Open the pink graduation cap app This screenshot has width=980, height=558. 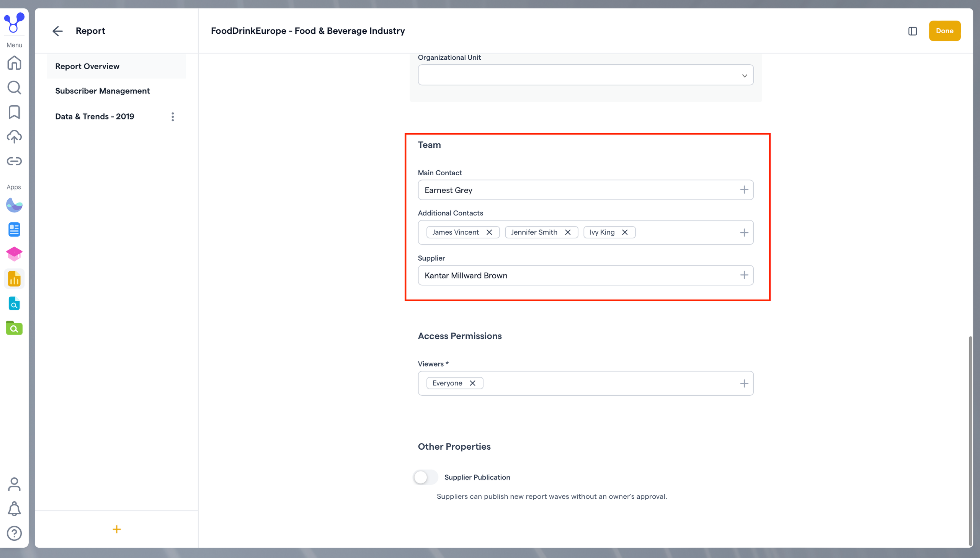[14, 254]
